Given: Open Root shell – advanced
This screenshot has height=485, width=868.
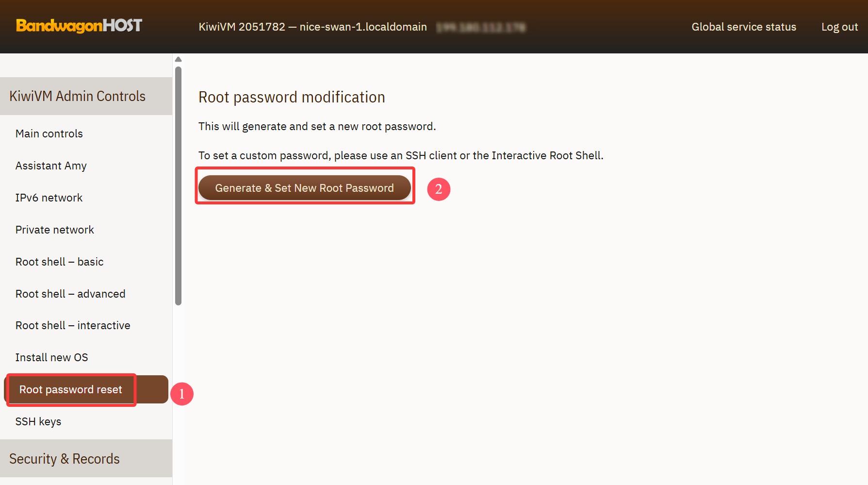Looking at the screenshot, I should coord(70,294).
